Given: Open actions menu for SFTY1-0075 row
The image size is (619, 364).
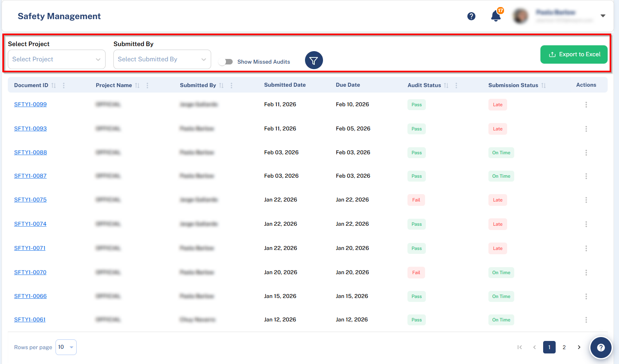Looking at the screenshot, I should [586, 200].
